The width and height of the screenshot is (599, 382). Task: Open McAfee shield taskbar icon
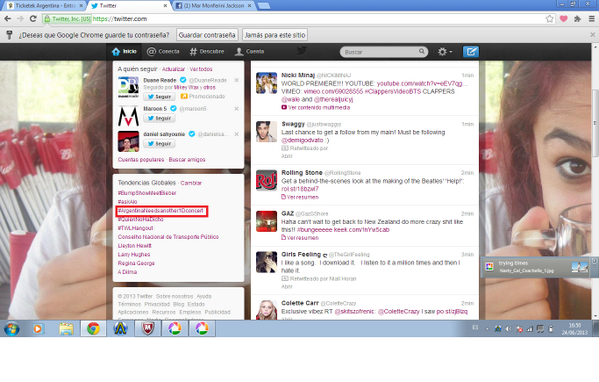click(148, 329)
